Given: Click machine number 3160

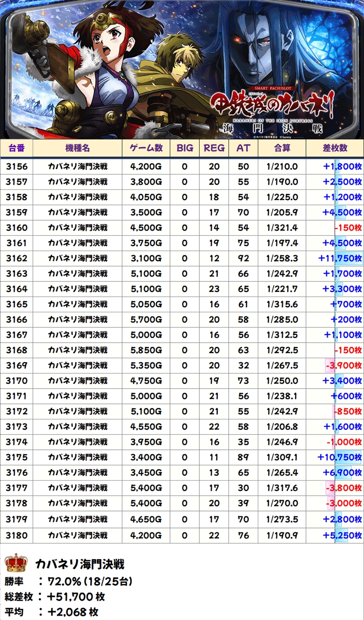Looking at the screenshot, I should tap(17, 228).
